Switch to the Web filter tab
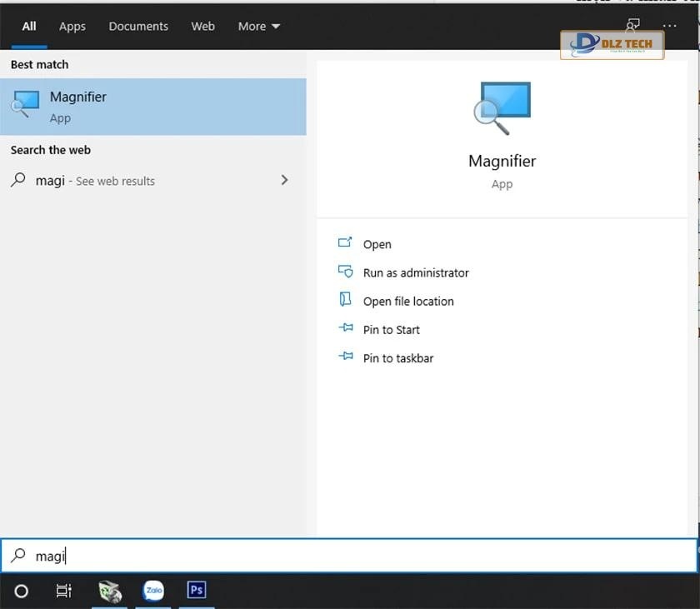Image resolution: width=700 pixels, height=609 pixels. (202, 26)
